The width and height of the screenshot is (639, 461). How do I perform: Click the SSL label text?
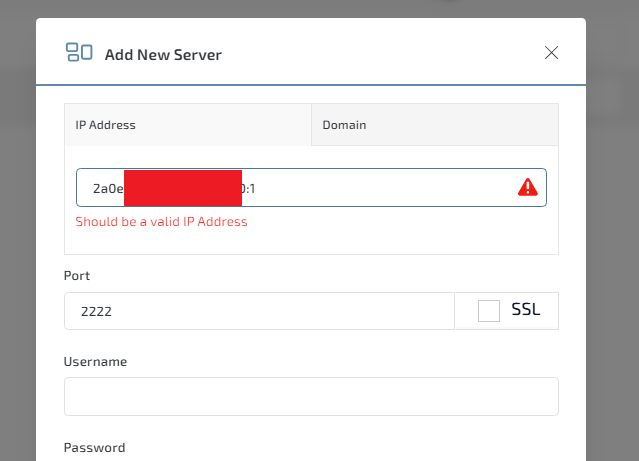[x=526, y=311]
